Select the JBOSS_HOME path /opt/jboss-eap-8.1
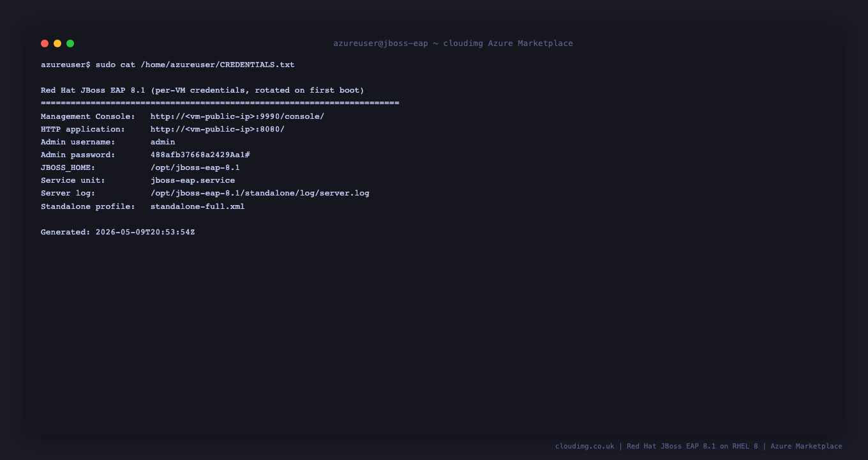The width and height of the screenshot is (868, 460). point(195,167)
